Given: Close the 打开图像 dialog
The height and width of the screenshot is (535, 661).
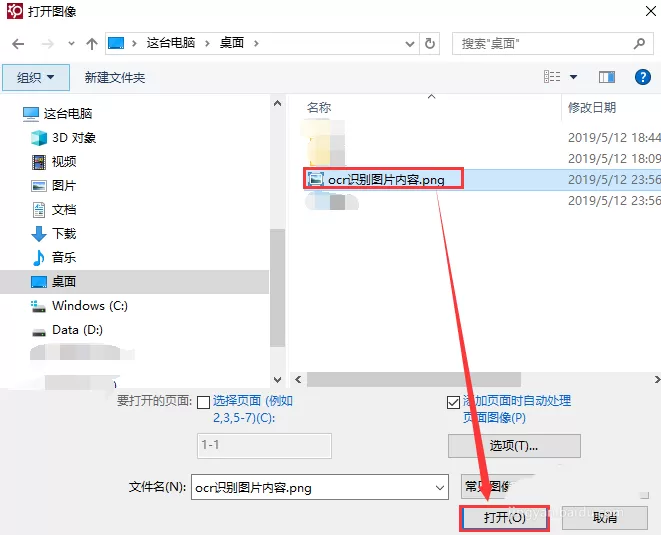Looking at the screenshot, I should click(651, 11).
